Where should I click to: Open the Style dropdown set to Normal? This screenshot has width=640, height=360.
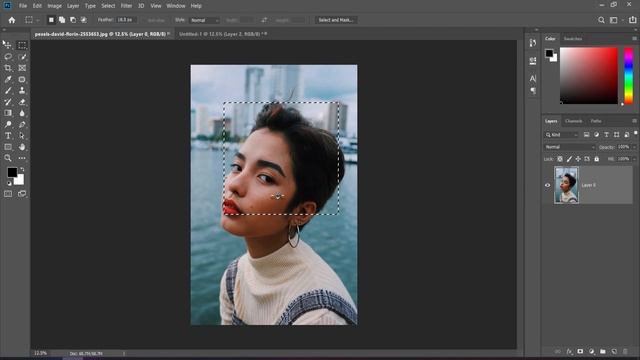point(204,20)
